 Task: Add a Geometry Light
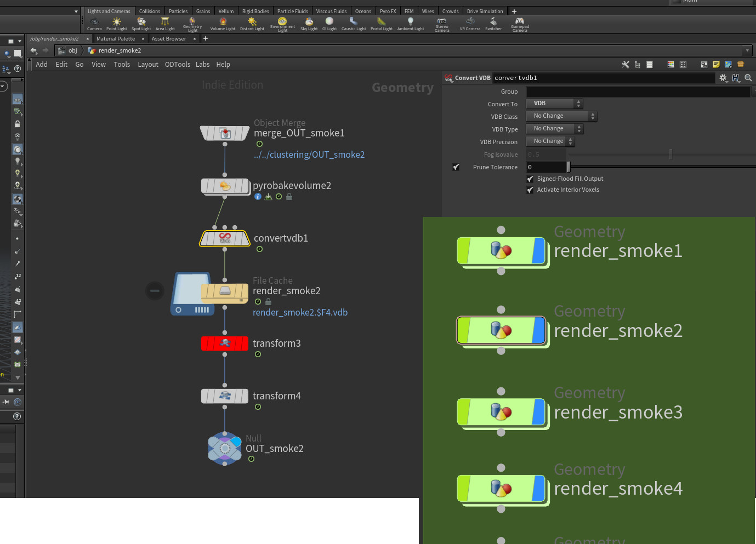[192, 24]
